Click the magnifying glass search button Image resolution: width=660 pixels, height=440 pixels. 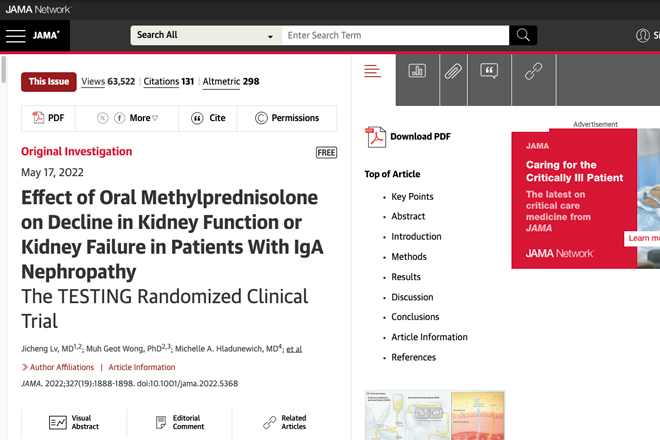523,35
